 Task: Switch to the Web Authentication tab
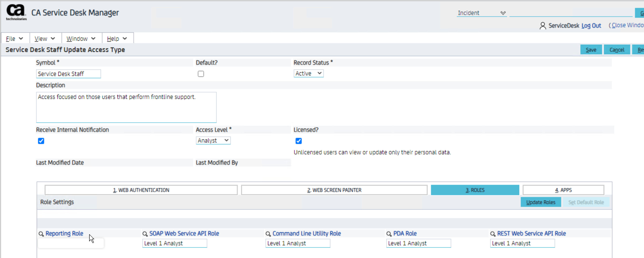(x=141, y=190)
